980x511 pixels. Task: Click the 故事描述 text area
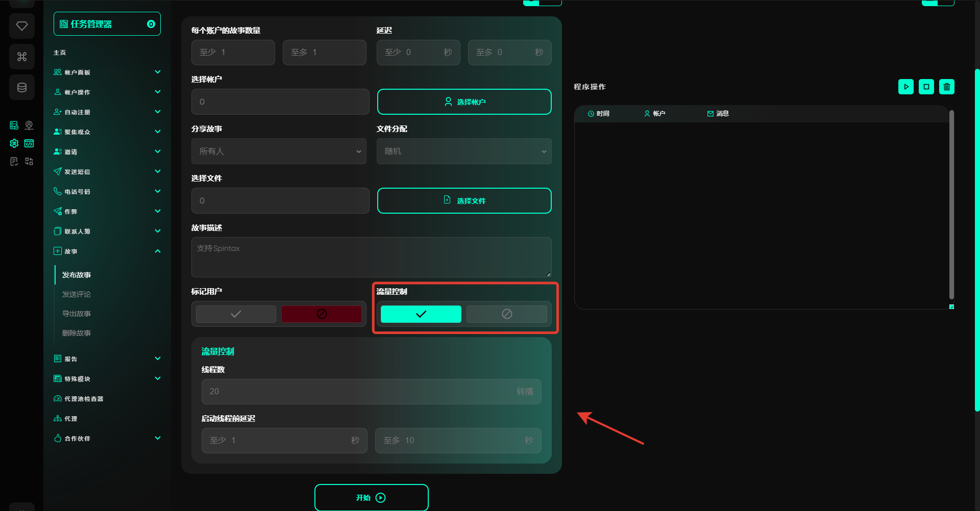pos(371,258)
